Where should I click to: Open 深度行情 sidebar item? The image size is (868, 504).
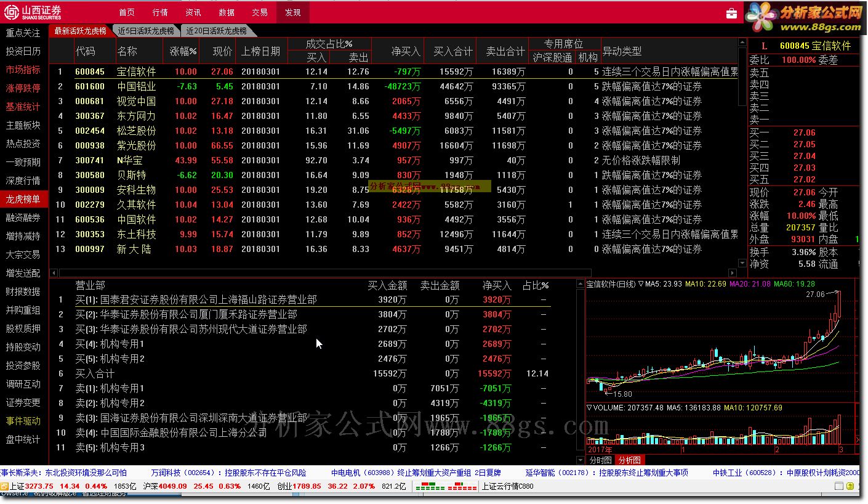click(x=23, y=181)
